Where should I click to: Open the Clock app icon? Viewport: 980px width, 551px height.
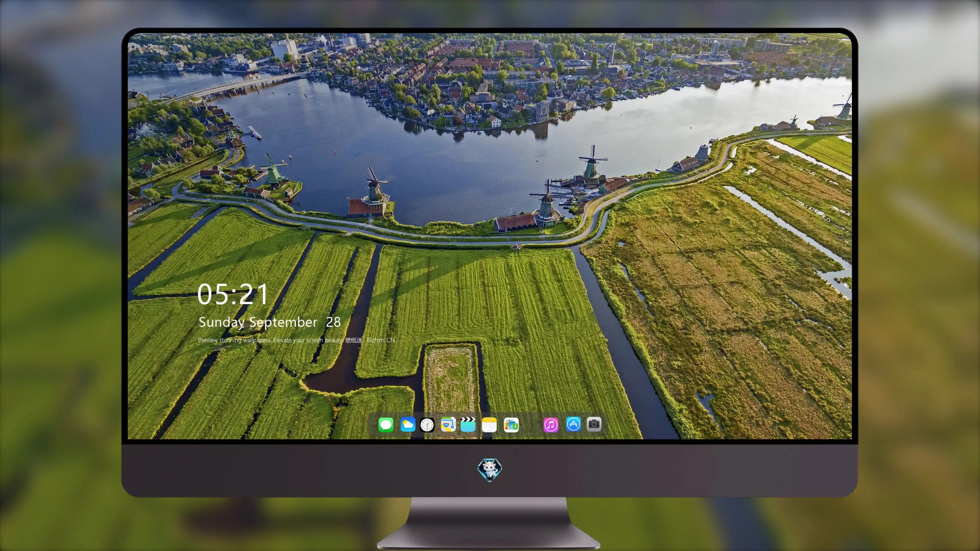[427, 424]
